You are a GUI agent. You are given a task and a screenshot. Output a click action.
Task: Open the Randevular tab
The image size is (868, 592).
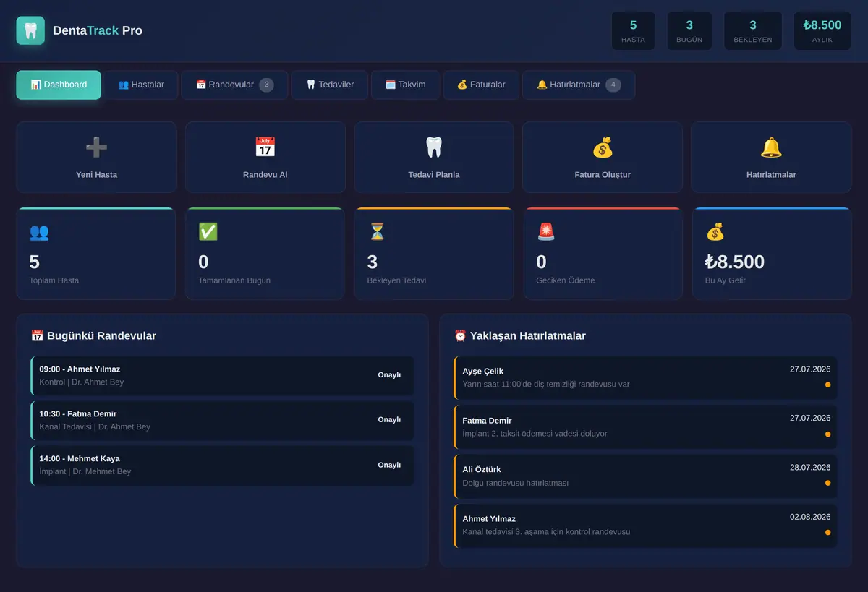(234, 85)
